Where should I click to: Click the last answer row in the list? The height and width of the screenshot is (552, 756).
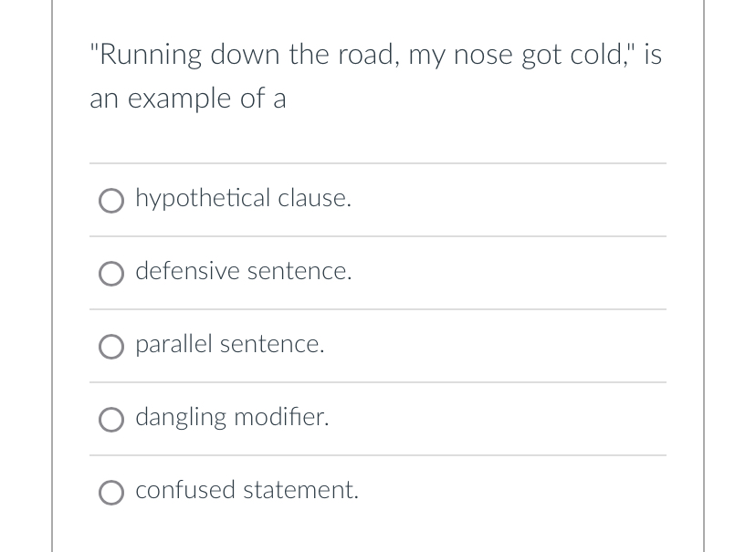(x=377, y=492)
